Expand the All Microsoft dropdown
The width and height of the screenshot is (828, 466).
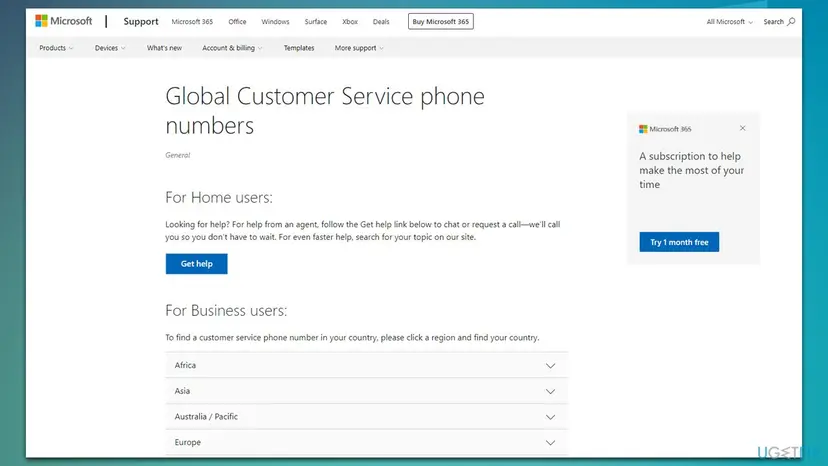(729, 22)
